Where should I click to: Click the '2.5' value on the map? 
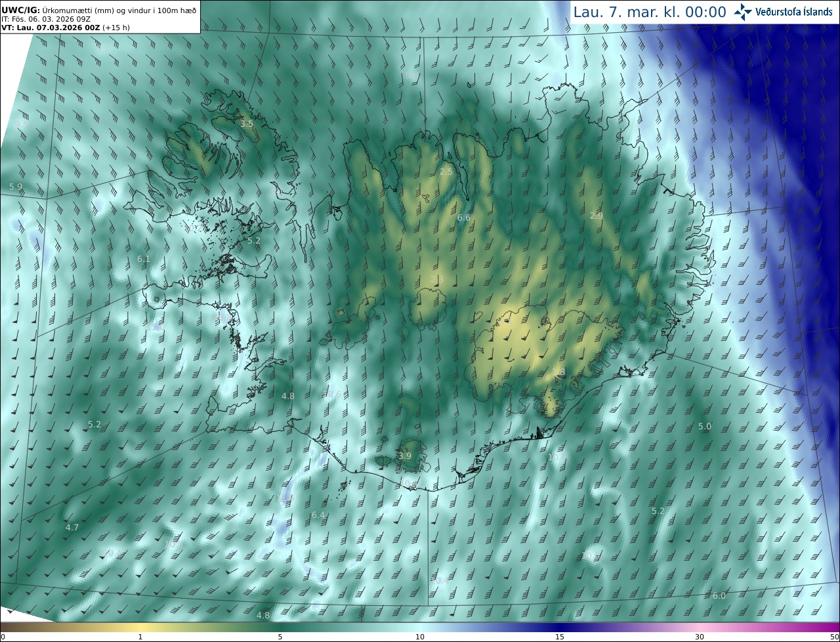pyautogui.click(x=446, y=171)
